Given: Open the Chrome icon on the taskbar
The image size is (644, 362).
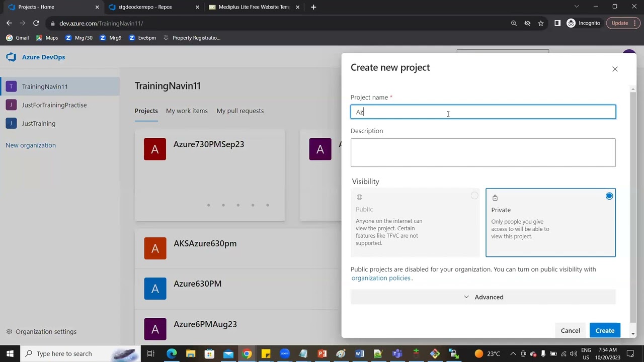Looking at the screenshot, I should coord(247,353).
